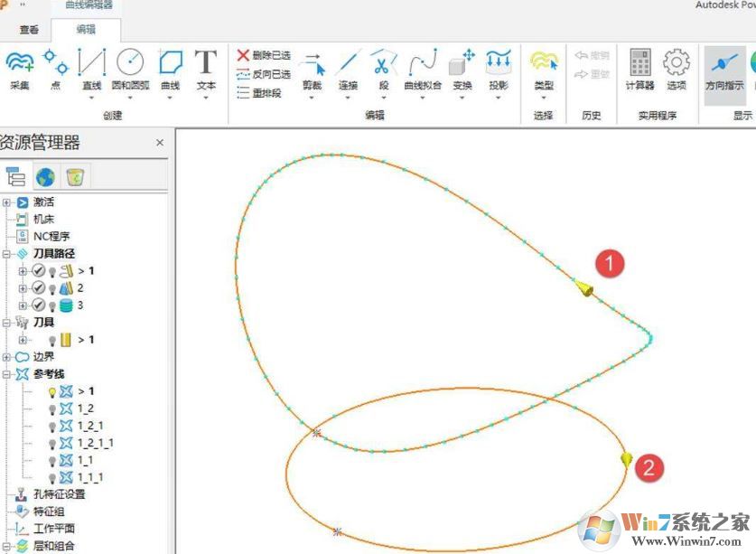Image resolution: width=756 pixels, height=554 pixels.
Task: Open 选项 (options) gear icon
Action: pyautogui.click(x=677, y=69)
